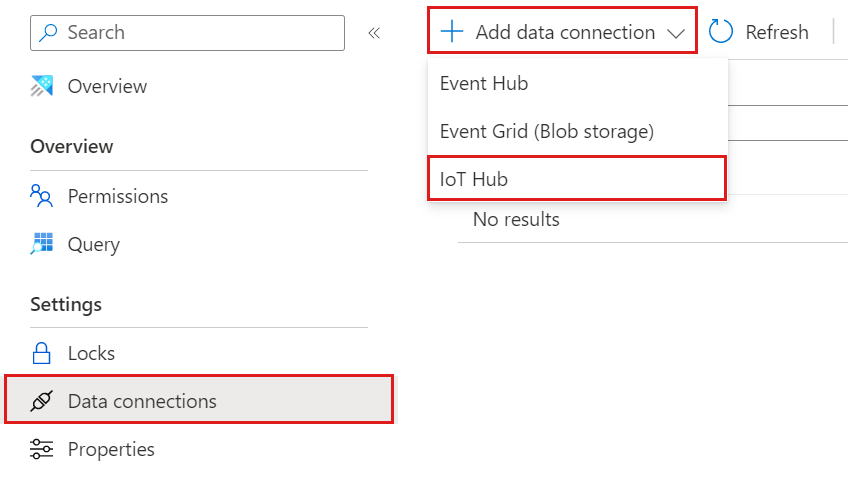The width and height of the screenshot is (848, 480).
Task: Click the Properties sliders icon
Action: 41,449
